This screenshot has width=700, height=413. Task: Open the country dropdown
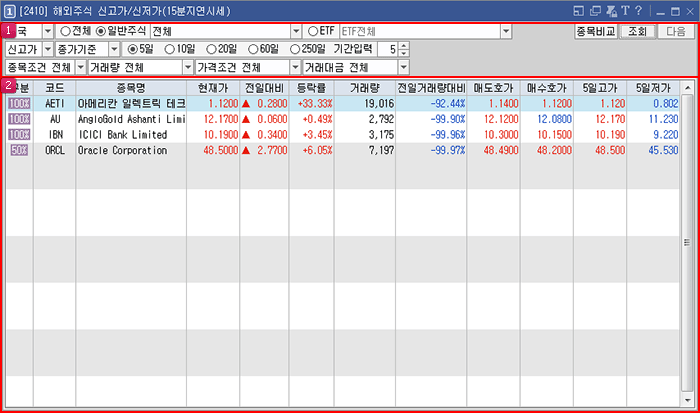[x=48, y=31]
